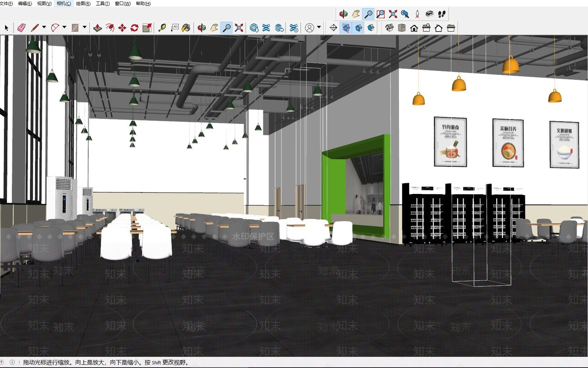Expand the Pencil tool dropdown arrow

pos(44,27)
